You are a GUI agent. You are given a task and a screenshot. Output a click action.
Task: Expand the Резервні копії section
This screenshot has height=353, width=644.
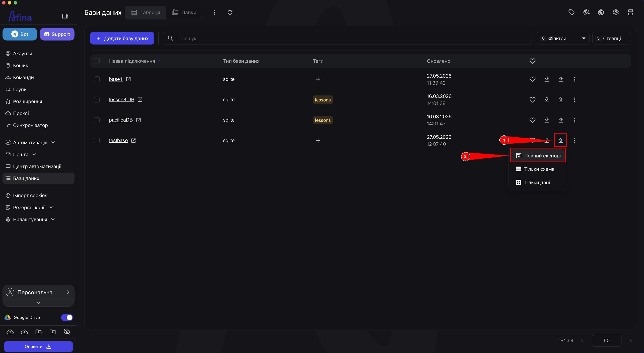pyautogui.click(x=51, y=207)
